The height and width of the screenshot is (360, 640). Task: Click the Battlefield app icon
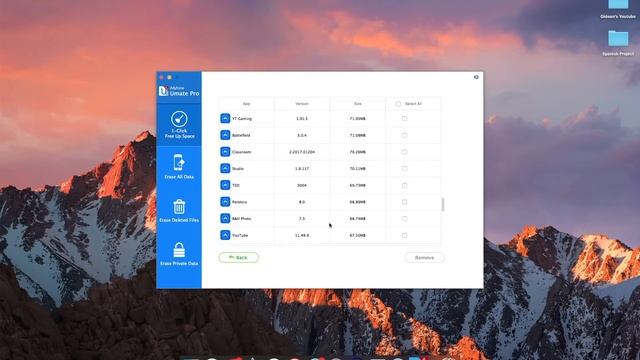(x=225, y=135)
